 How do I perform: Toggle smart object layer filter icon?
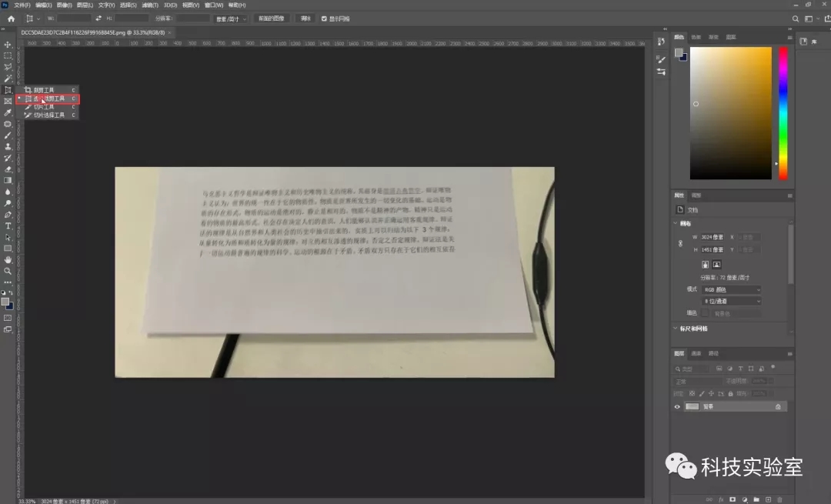pyautogui.click(x=762, y=369)
